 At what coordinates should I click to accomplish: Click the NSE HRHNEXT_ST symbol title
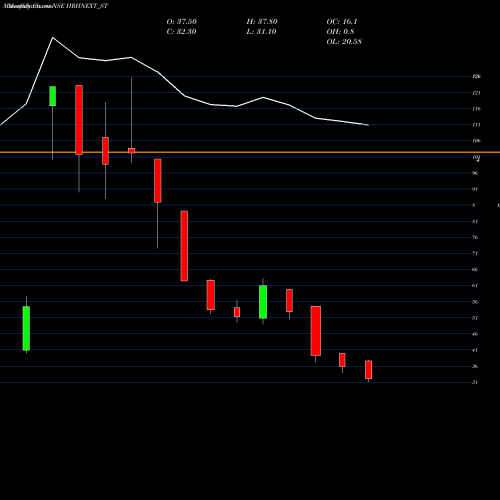(x=80, y=6)
